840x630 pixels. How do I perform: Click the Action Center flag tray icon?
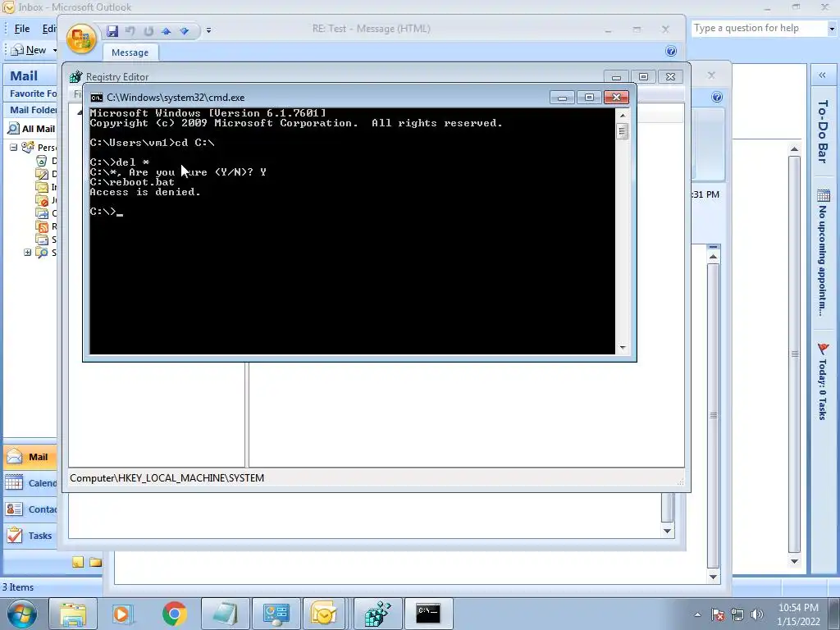pos(717,614)
